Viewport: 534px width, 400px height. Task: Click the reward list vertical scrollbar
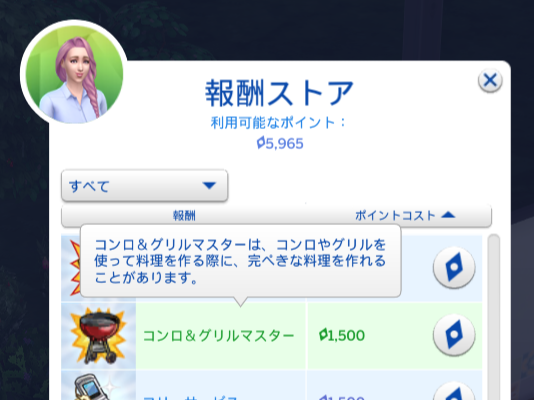click(493, 317)
